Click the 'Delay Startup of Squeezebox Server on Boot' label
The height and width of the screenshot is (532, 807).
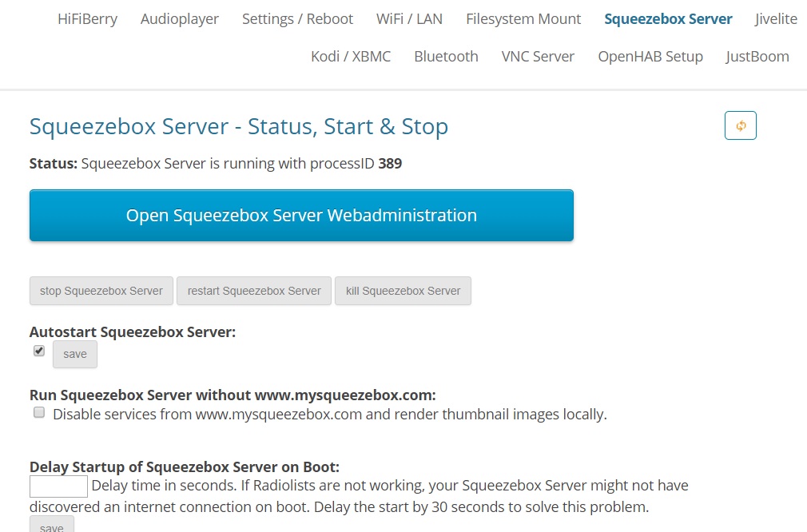(185, 466)
